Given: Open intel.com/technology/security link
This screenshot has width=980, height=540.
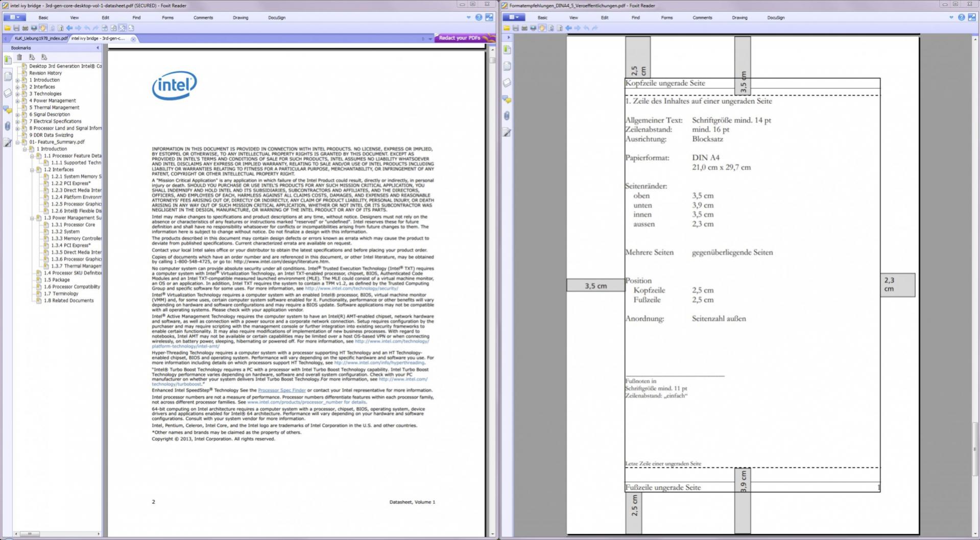Looking at the screenshot, I should (x=351, y=288).
